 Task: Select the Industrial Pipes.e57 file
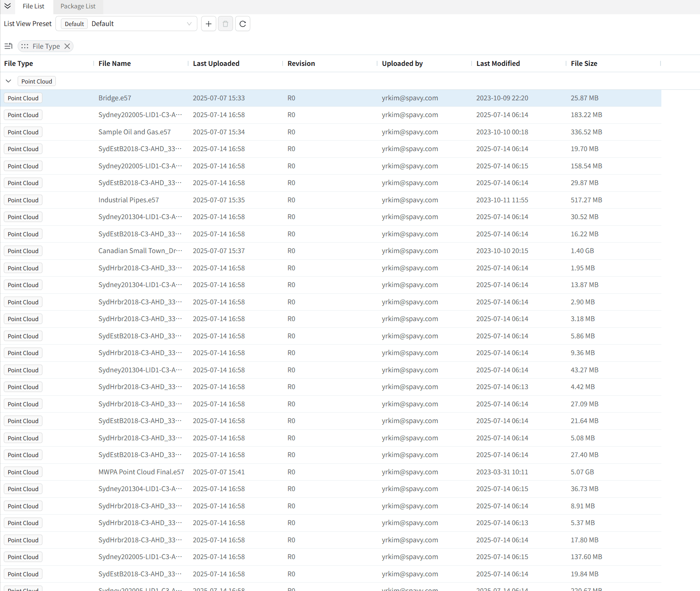point(128,200)
